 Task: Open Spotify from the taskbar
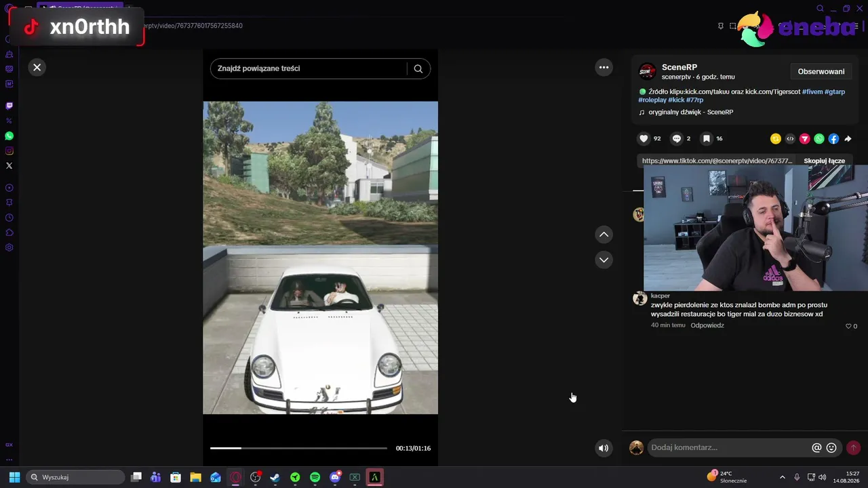(315, 477)
